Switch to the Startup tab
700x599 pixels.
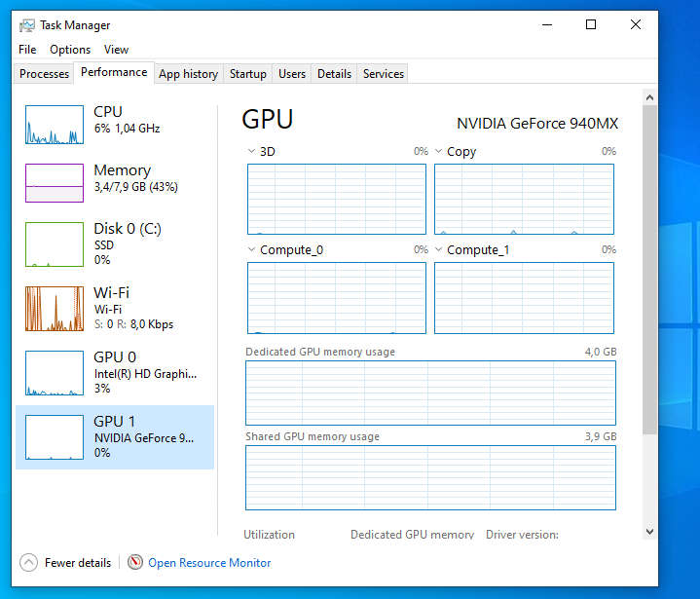tap(248, 74)
